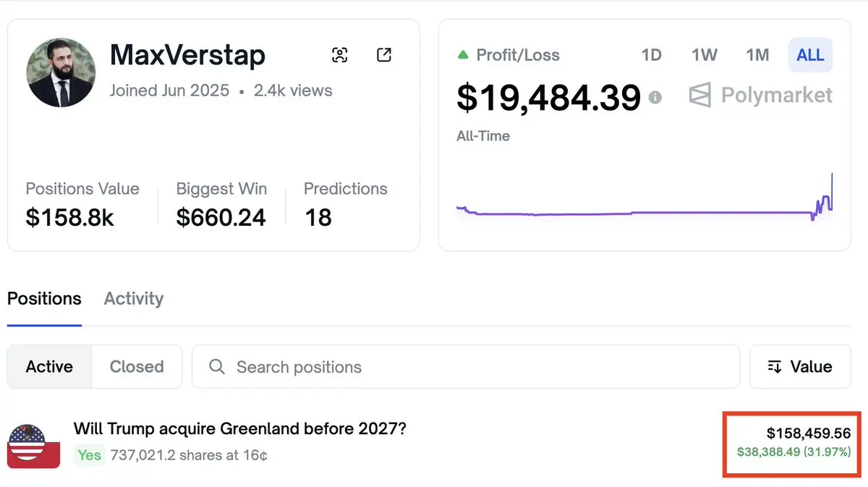The width and height of the screenshot is (868, 487).
Task: Select the 1W time range
Action: pos(704,56)
